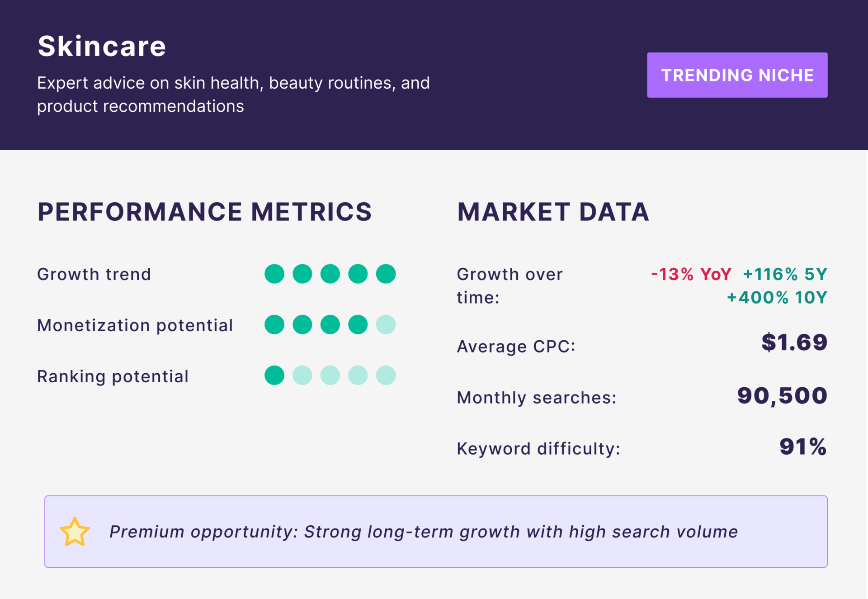This screenshot has width=868, height=599.
Task: Click the PERFORMANCE METRICS heading
Action: point(204,212)
